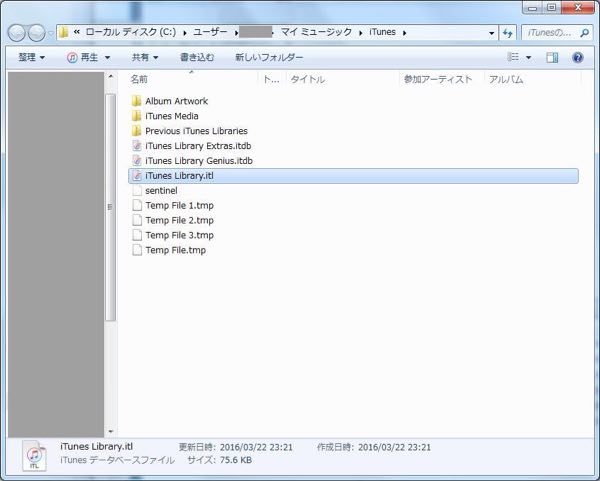Click the search magnifier icon
The width and height of the screenshot is (600, 481).
[584, 33]
